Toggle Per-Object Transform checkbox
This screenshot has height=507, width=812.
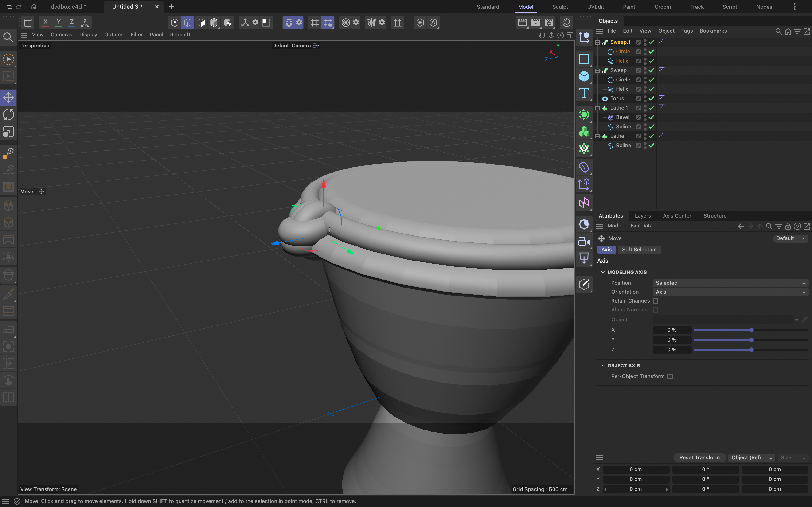[670, 376]
